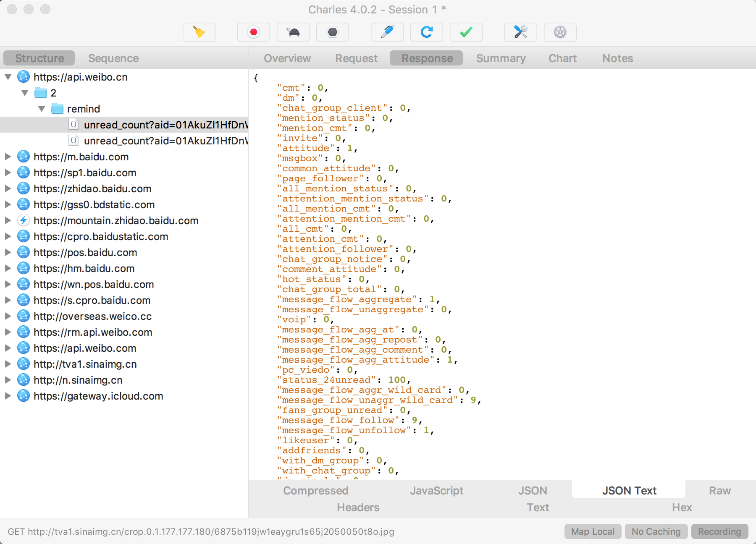Show the Hex response view
756x544 pixels.
682,507
